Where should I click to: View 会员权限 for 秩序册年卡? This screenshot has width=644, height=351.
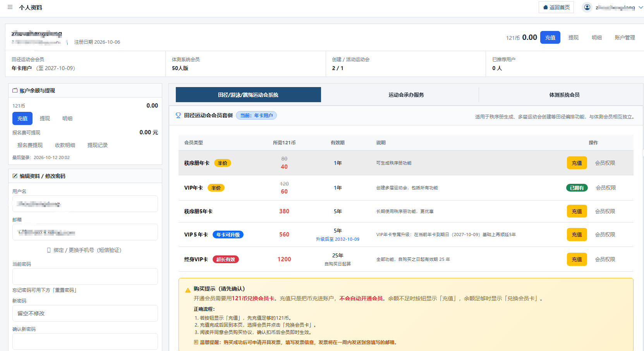point(605,163)
